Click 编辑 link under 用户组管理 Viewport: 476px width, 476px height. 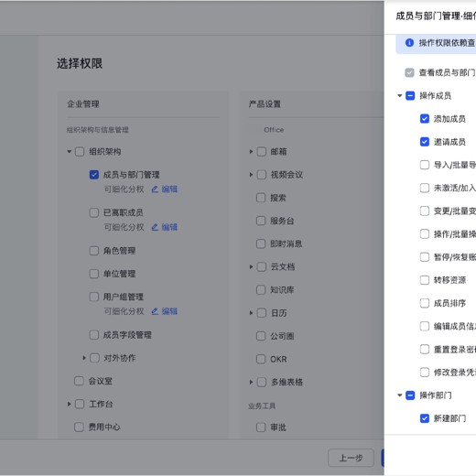tap(169, 311)
